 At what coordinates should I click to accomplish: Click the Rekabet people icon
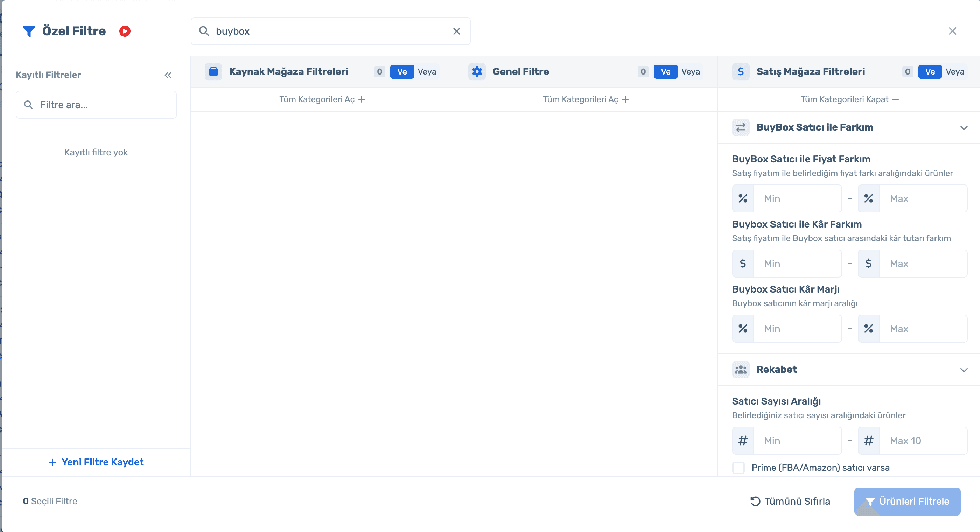(x=740, y=369)
